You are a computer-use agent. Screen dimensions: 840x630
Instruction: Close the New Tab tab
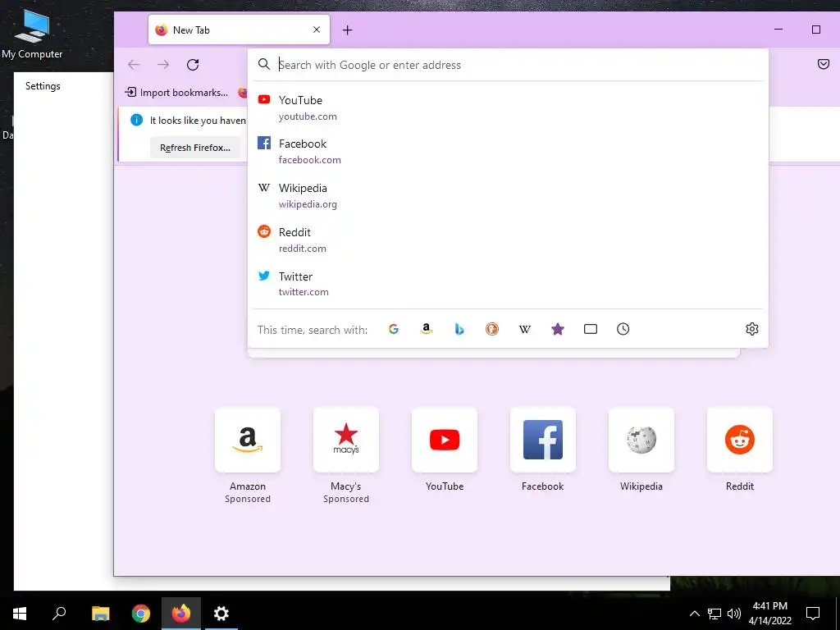[x=317, y=30]
